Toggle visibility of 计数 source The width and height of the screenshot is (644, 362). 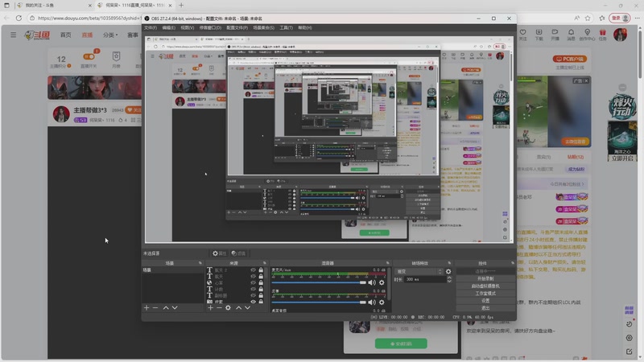pos(253,289)
